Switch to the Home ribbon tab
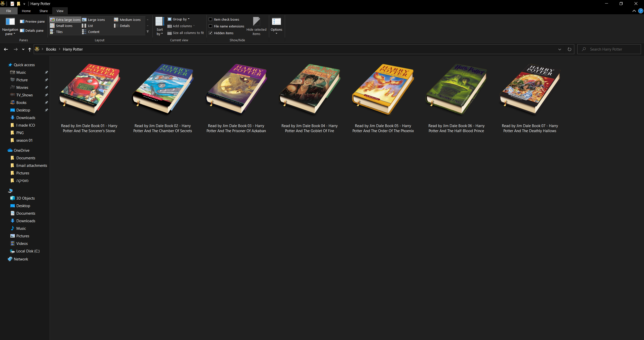 point(26,11)
